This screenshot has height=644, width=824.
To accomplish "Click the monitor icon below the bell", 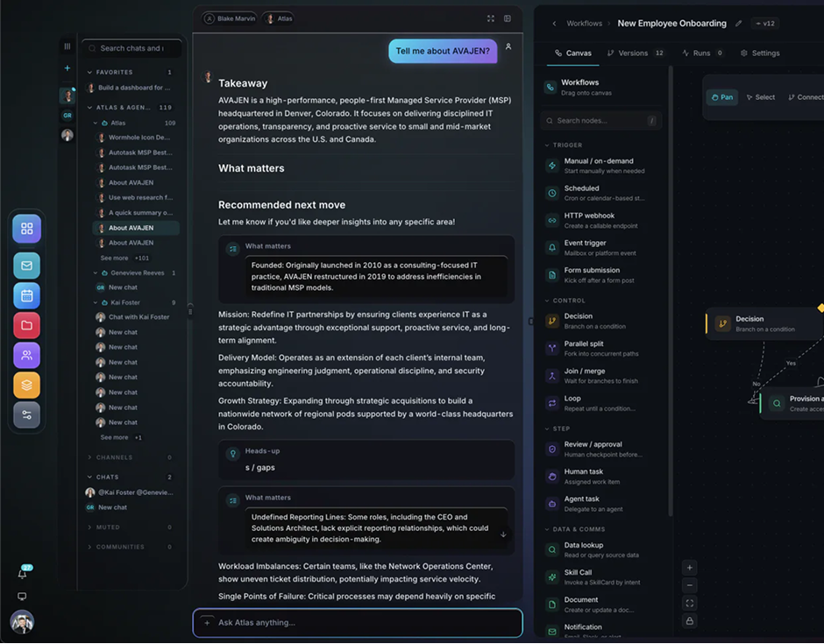I will (22, 597).
